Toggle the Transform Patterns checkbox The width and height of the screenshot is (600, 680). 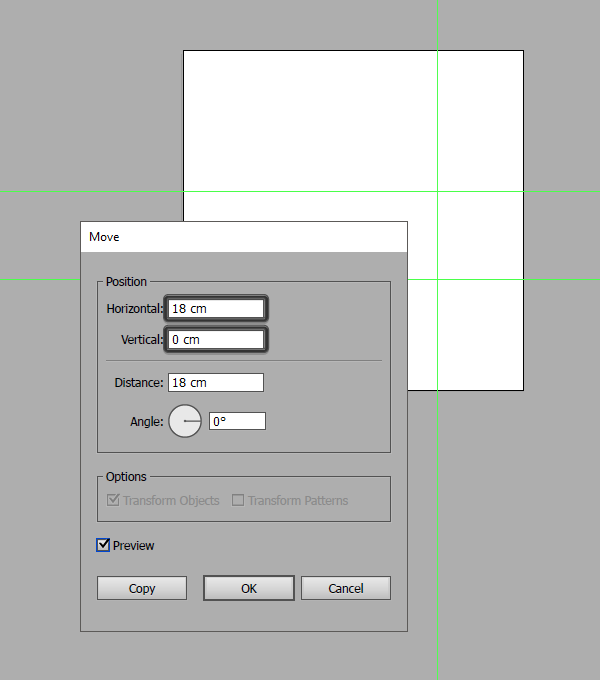(x=238, y=500)
